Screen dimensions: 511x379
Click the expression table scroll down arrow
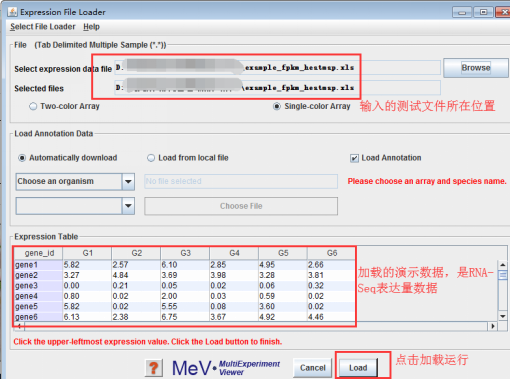click(503, 316)
